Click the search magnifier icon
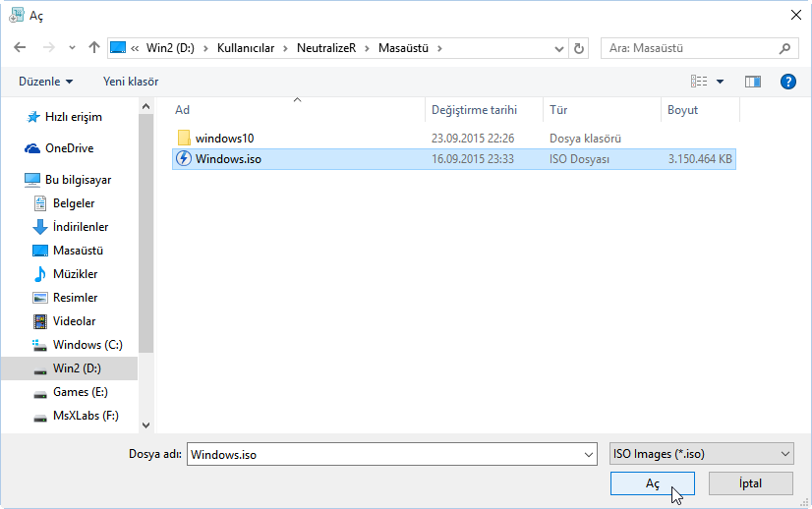The image size is (812, 509). (x=784, y=48)
